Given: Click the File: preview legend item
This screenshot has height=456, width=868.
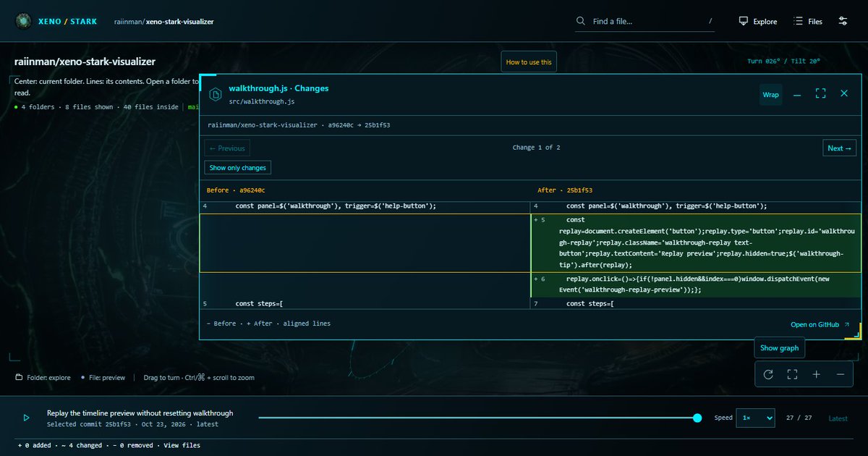Looking at the screenshot, I should pyautogui.click(x=103, y=378).
